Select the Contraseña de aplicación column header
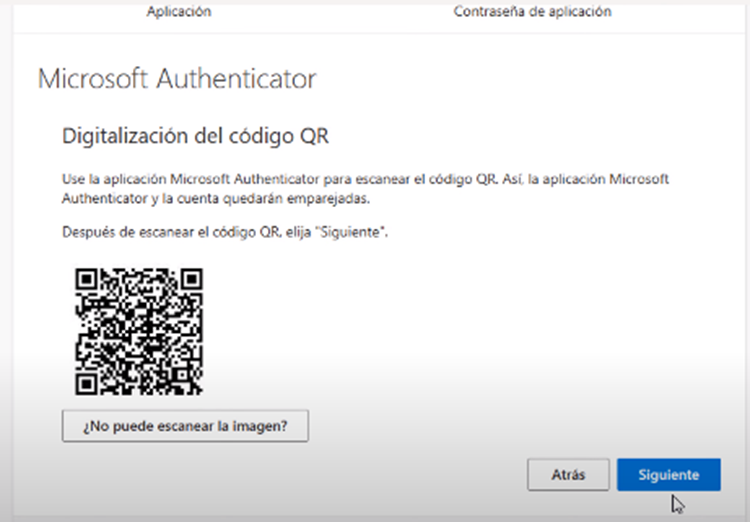This screenshot has width=750, height=522. (x=532, y=11)
